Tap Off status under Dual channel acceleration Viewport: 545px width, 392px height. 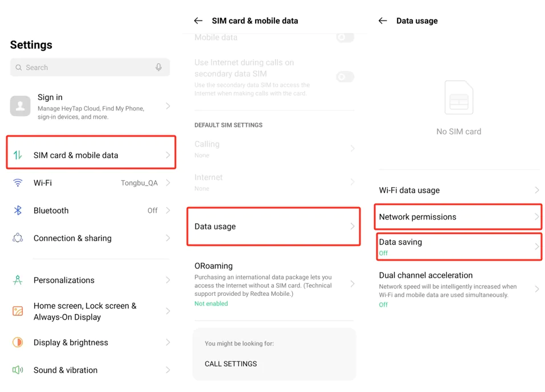click(383, 304)
